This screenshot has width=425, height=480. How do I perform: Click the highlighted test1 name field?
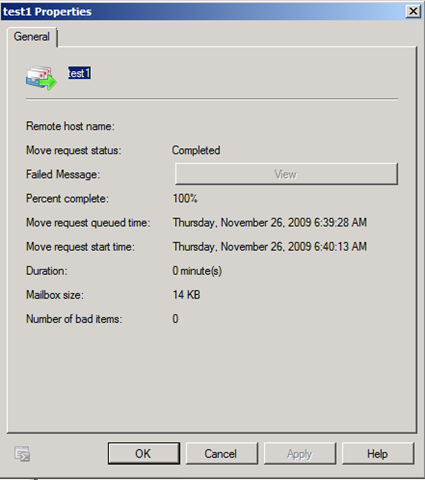coord(79,73)
